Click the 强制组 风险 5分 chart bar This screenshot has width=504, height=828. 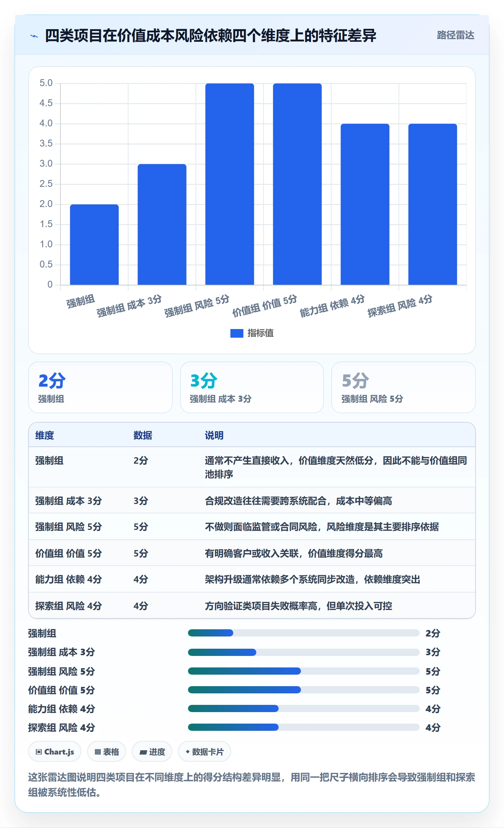(230, 184)
